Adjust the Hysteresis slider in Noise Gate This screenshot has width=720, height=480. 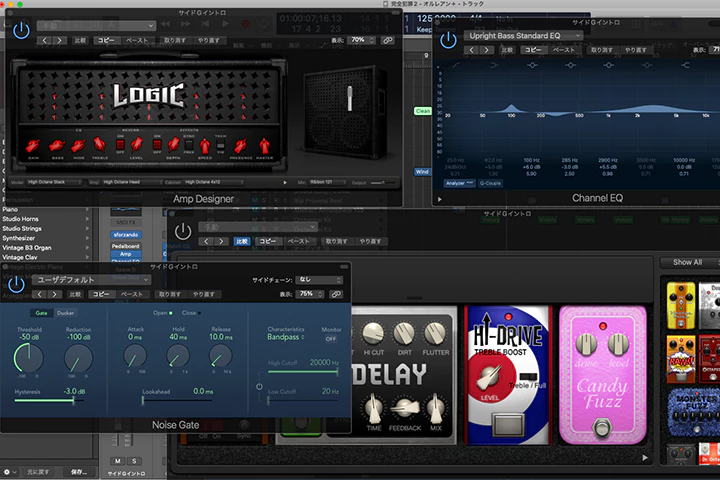(49, 401)
